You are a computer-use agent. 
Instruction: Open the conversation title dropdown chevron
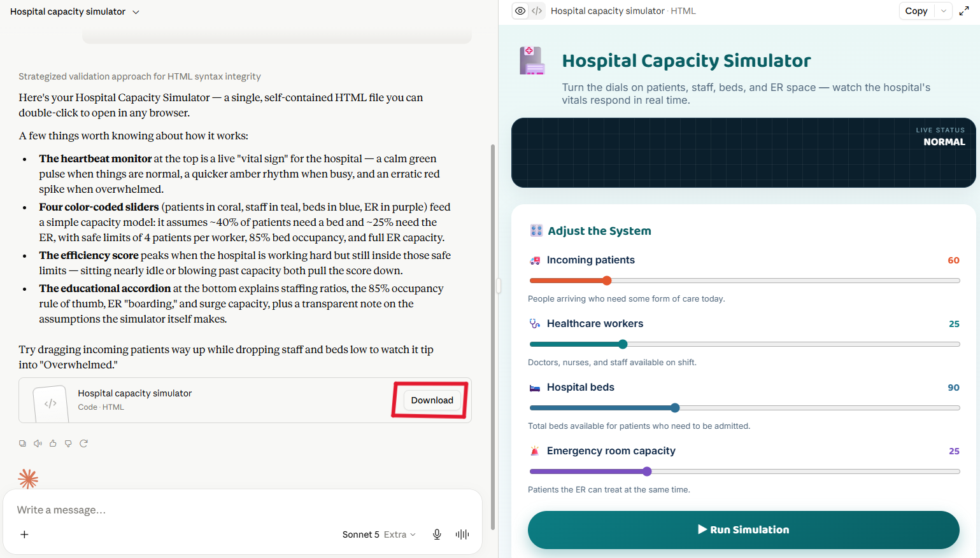tap(136, 12)
